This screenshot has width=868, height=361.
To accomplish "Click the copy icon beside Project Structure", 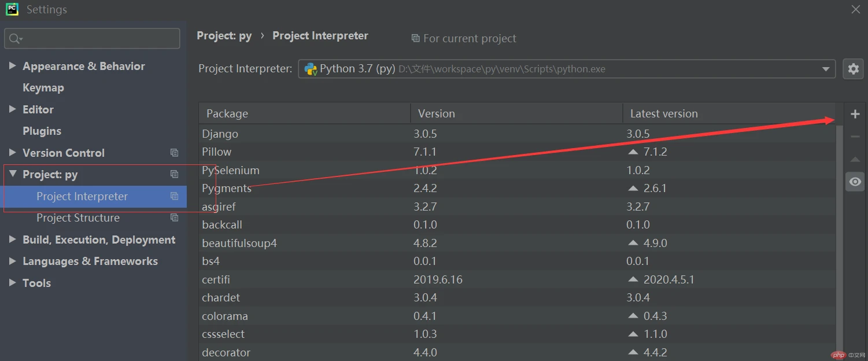I will [174, 218].
